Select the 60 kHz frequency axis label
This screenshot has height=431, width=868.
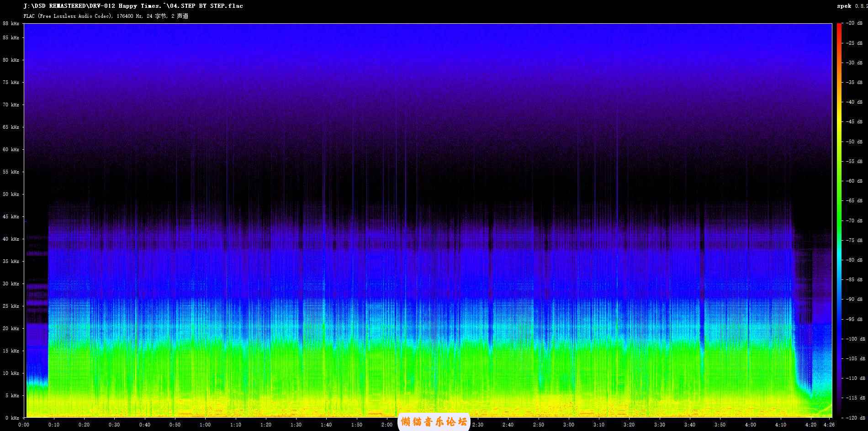point(11,150)
